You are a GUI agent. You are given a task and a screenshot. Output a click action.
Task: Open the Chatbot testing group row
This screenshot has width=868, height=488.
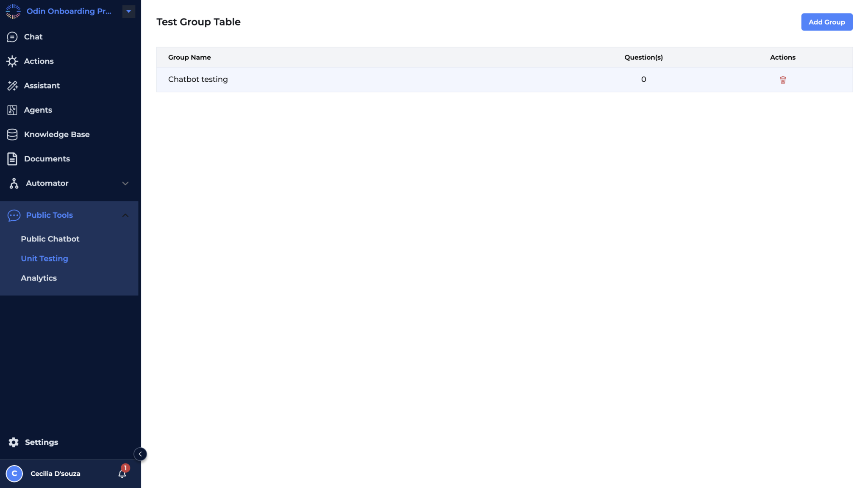pos(198,80)
